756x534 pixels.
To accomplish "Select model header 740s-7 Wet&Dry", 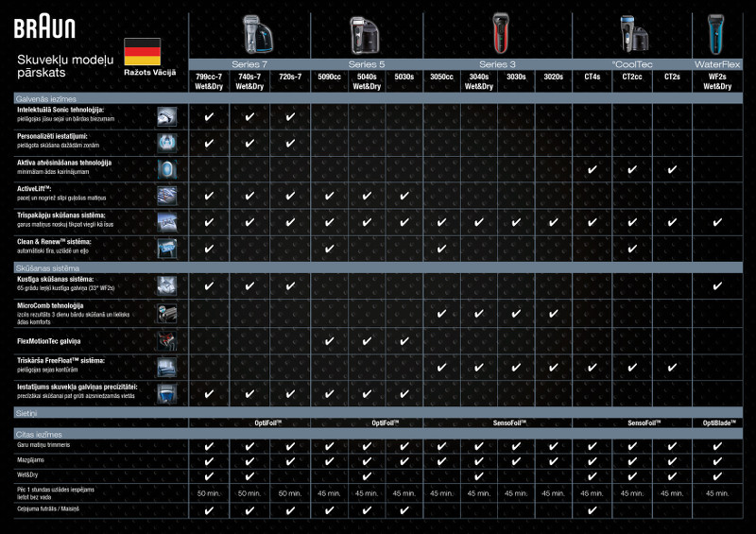I will (x=249, y=81).
